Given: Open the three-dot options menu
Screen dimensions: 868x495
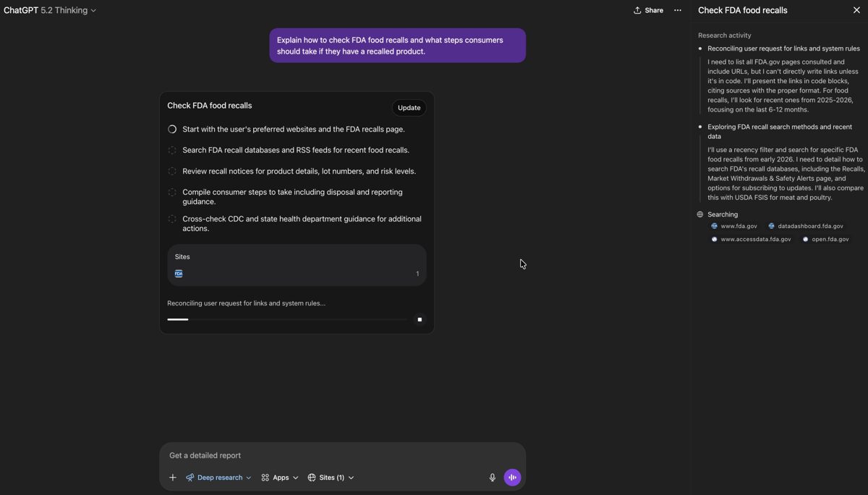Looking at the screenshot, I should click(677, 10).
